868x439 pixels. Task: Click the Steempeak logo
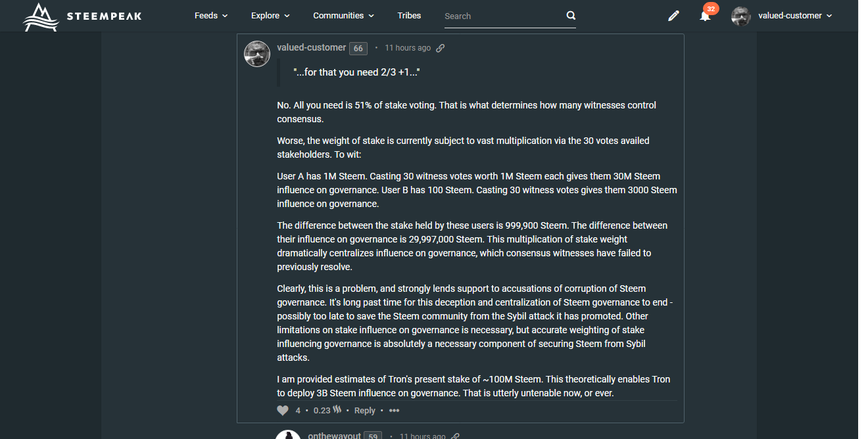[x=82, y=16]
